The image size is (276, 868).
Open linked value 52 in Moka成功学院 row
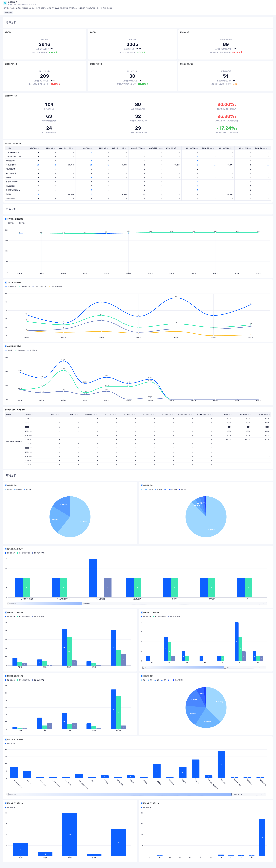tap(38, 165)
